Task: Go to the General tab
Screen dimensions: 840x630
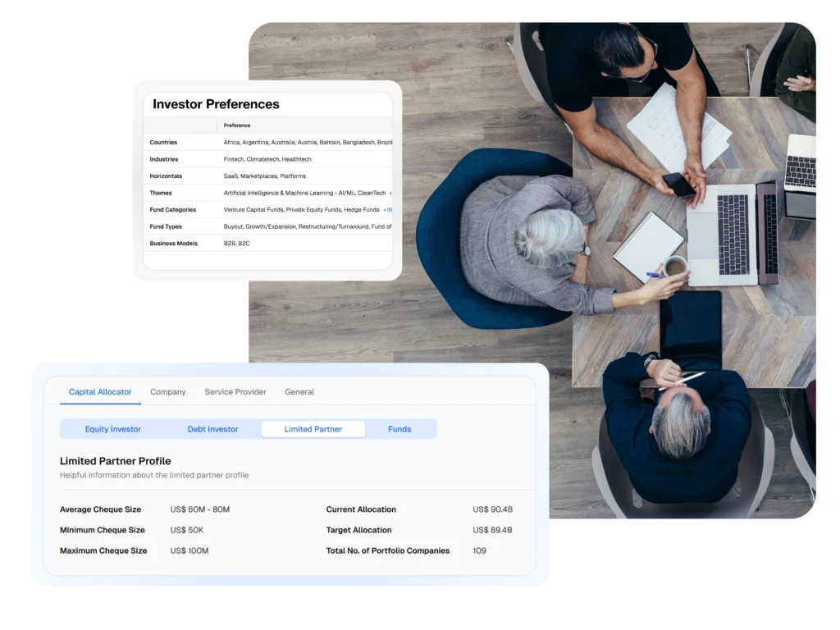Action: 299,392
